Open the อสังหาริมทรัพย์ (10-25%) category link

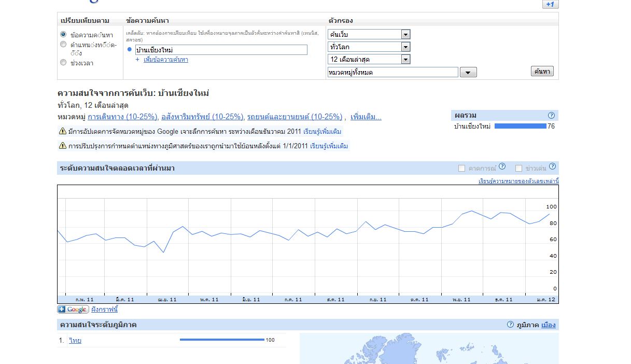tap(202, 117)
